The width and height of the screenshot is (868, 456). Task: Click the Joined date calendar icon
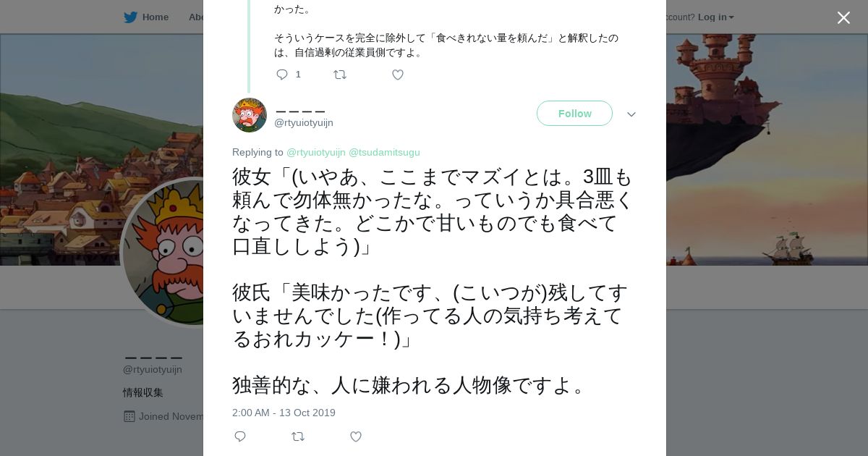[129, 416]
